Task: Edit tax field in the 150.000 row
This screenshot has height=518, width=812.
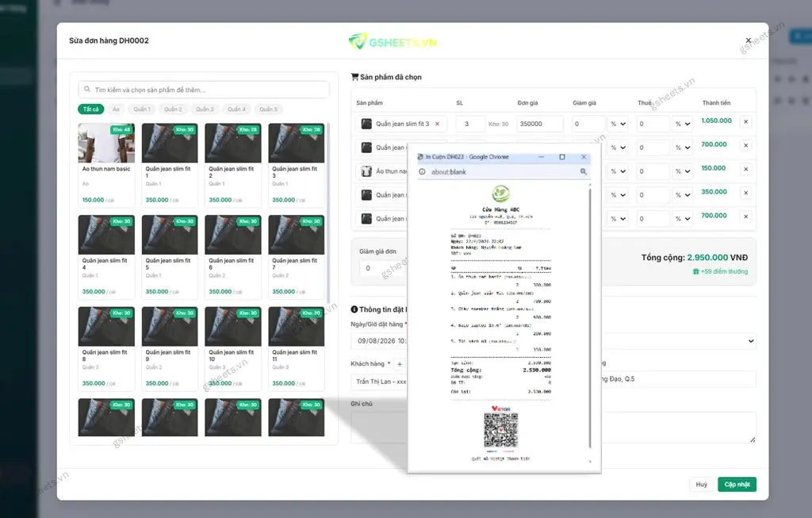Action: [653, 171]
